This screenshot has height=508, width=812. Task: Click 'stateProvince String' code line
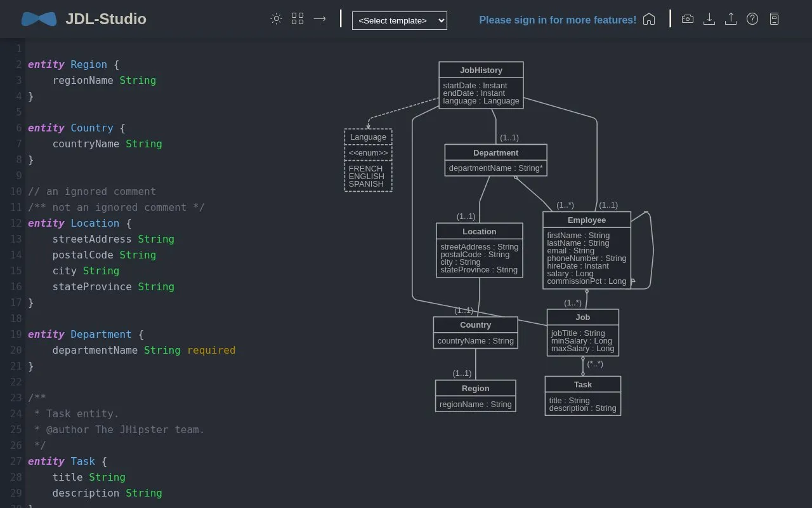114,286
